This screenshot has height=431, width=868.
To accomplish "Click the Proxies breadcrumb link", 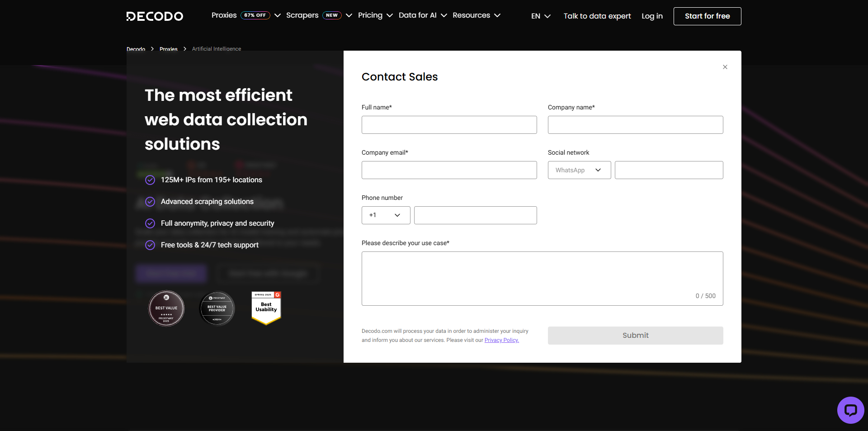I will [168, 49].
